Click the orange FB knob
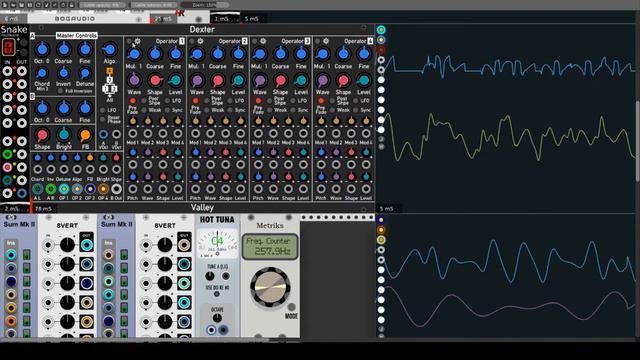Image resolution: width=640 pixels, height=360 pixels. tap(85, 135)
